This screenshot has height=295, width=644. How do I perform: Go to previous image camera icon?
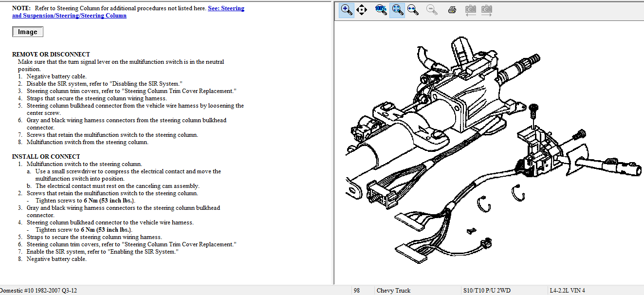tap(470, 10)
